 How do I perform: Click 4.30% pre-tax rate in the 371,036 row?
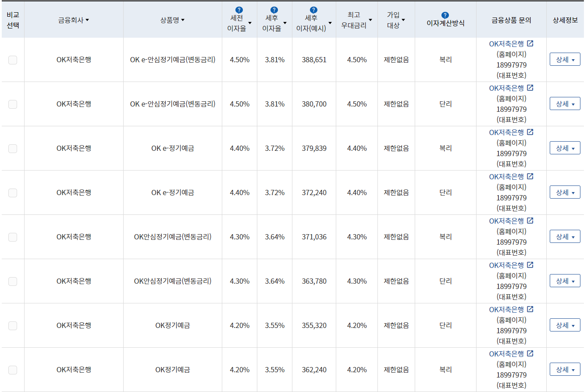[239, 237]
